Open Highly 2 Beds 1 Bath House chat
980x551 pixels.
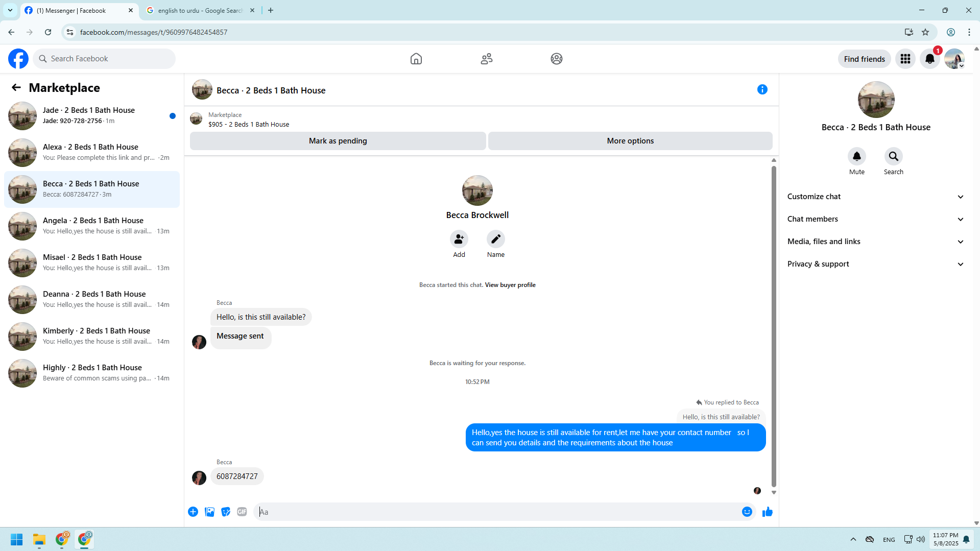(92, 373)
